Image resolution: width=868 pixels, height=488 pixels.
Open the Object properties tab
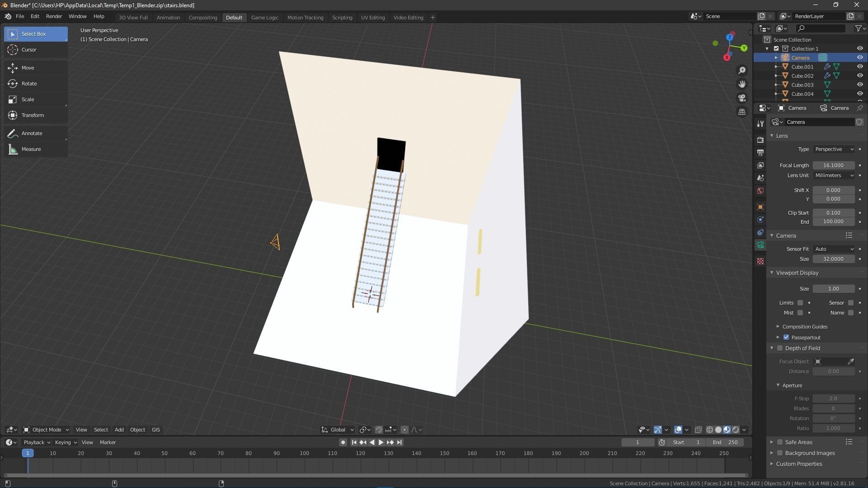(760, 207)
